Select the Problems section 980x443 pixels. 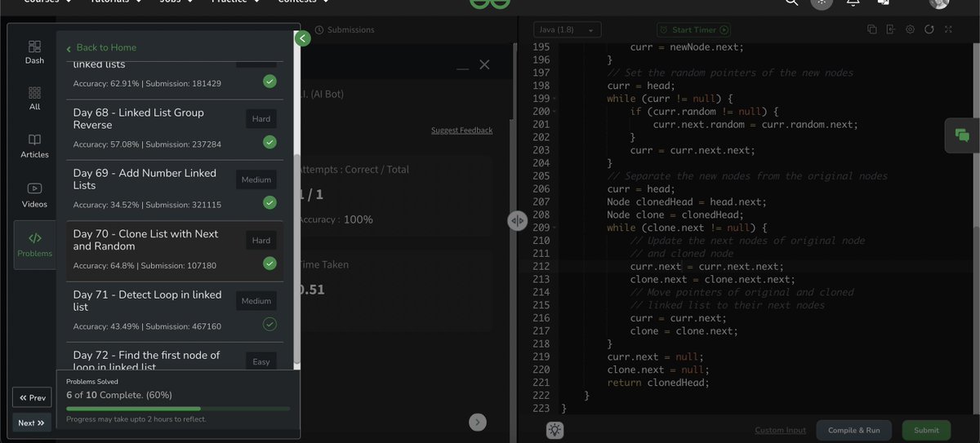[x=34, y=245]
